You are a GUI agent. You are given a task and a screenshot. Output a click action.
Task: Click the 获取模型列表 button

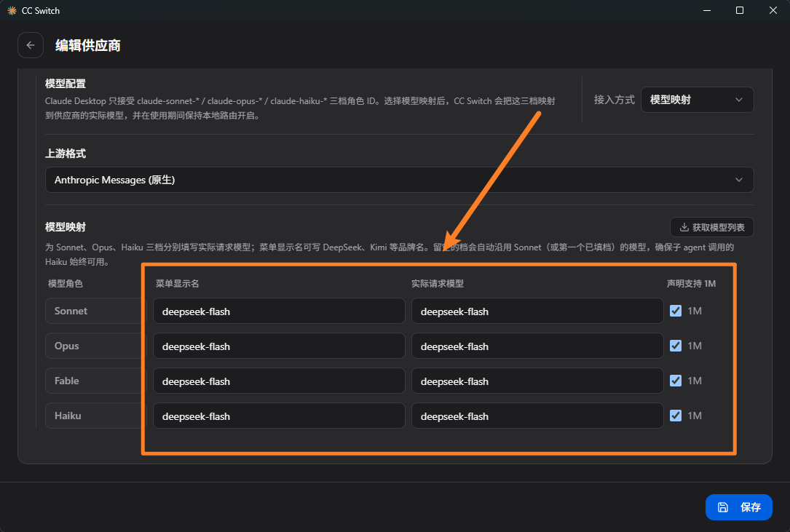pyautogui.click(x=712, y=227)
